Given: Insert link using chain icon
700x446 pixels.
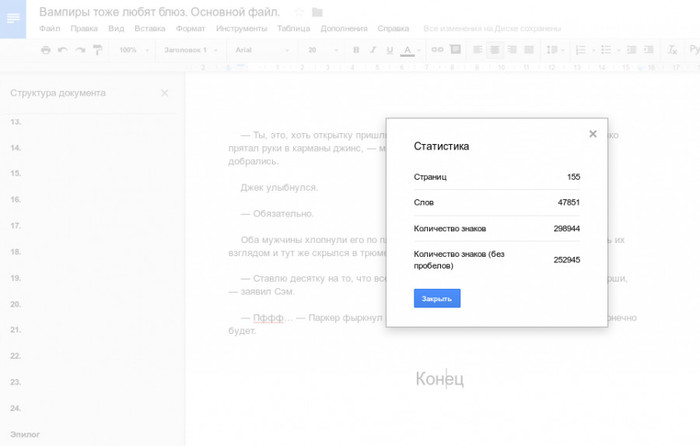Looking at the screenshot, I should (x=438, y=50).
